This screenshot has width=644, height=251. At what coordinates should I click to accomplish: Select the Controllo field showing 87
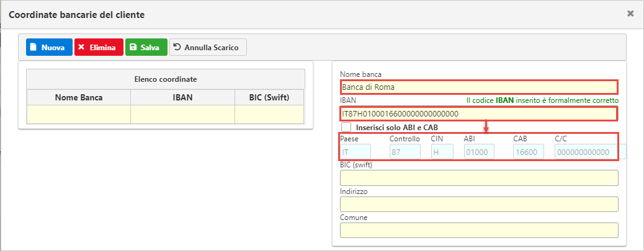(405, 152)
